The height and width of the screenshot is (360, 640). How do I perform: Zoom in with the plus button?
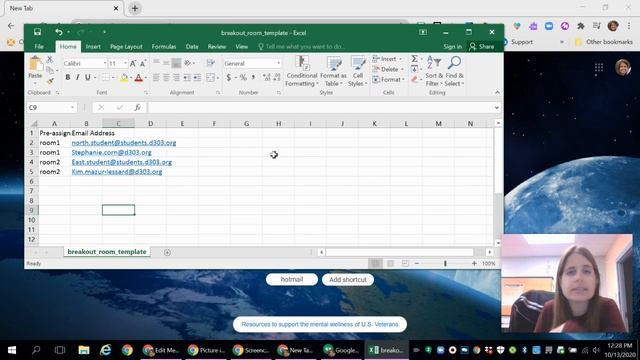pyautogui.click(x=474, y=264)
